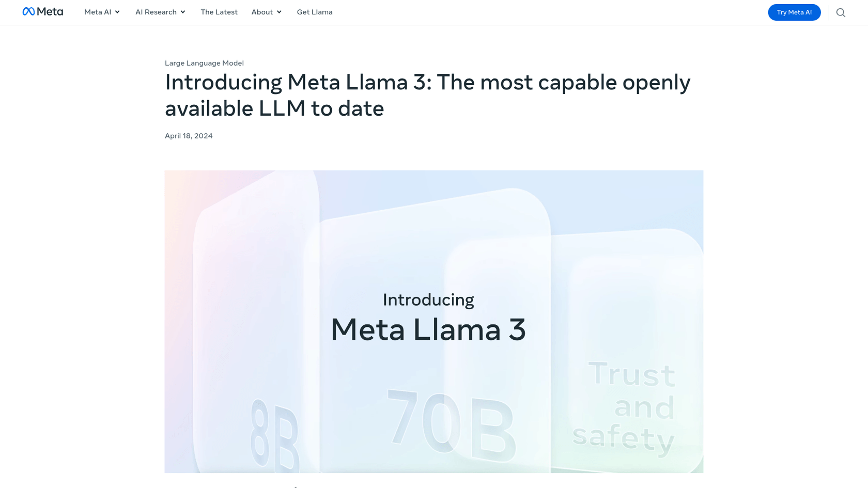Open "The Latest" navigation item
868x488 pixels.
[219, 12]
